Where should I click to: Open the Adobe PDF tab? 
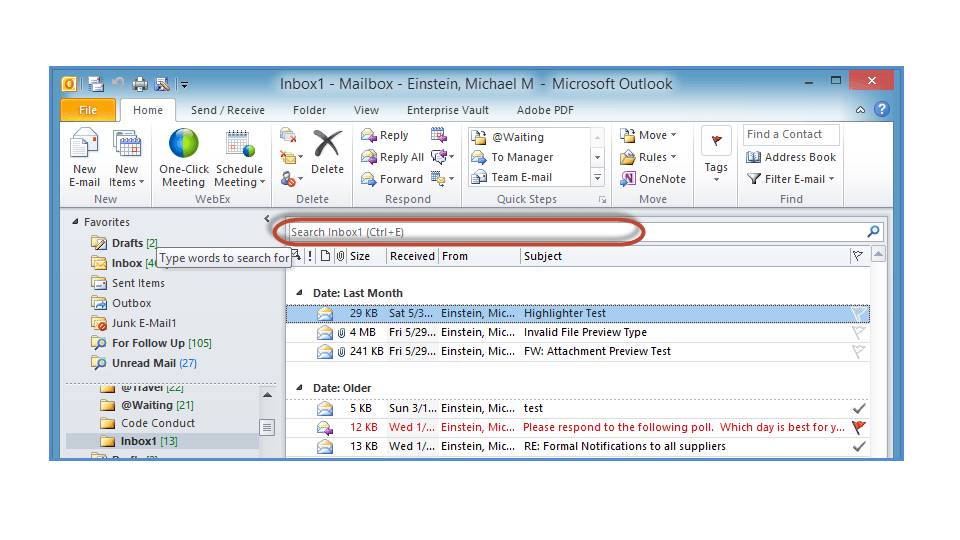point(545,110)
